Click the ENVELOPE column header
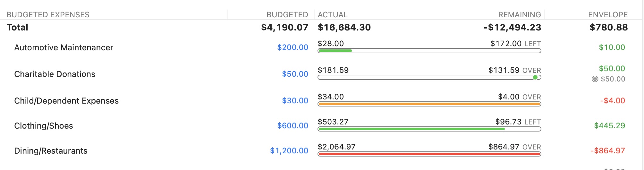This screenshot has height=170, width=644. tap(608, 15)
